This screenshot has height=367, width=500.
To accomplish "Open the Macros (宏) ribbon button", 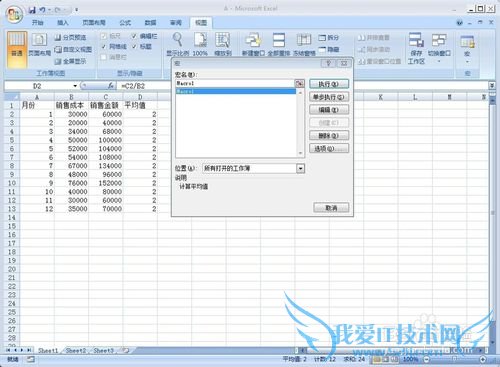I will 467,48.
